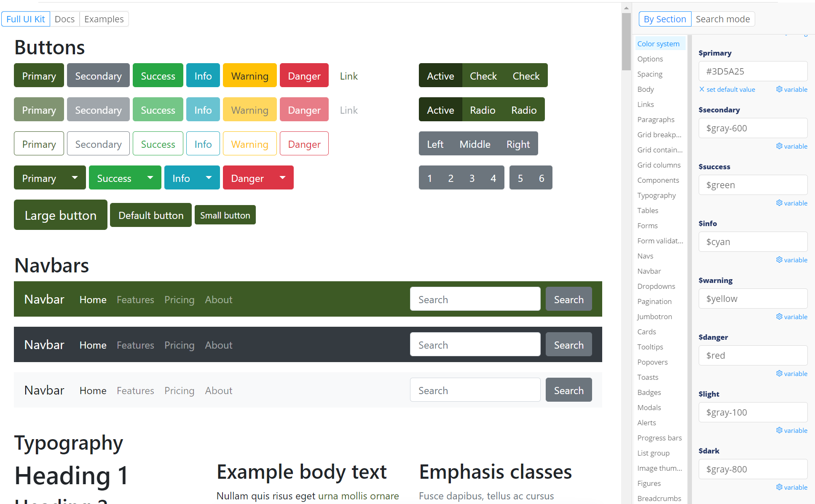The height and width of the screenshot is (504, 815).
Task: Click the Default button
Action: (151, 215)
